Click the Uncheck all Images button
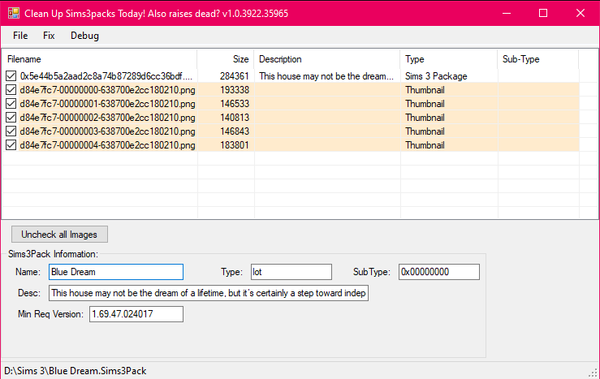 click(x=59, y=234)
